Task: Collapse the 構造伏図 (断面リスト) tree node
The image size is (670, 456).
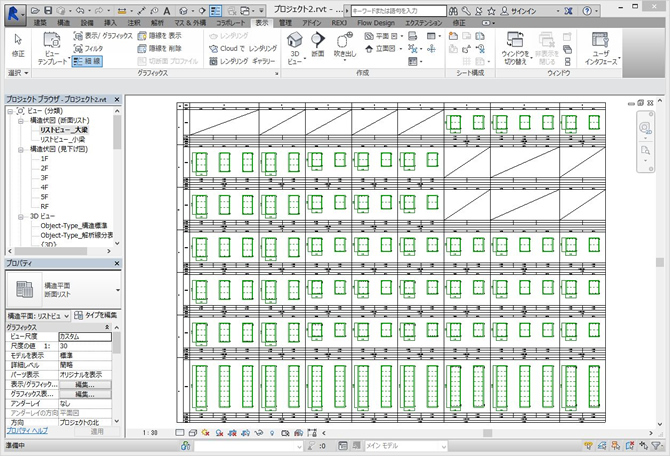Action: [x=21, y=121]
